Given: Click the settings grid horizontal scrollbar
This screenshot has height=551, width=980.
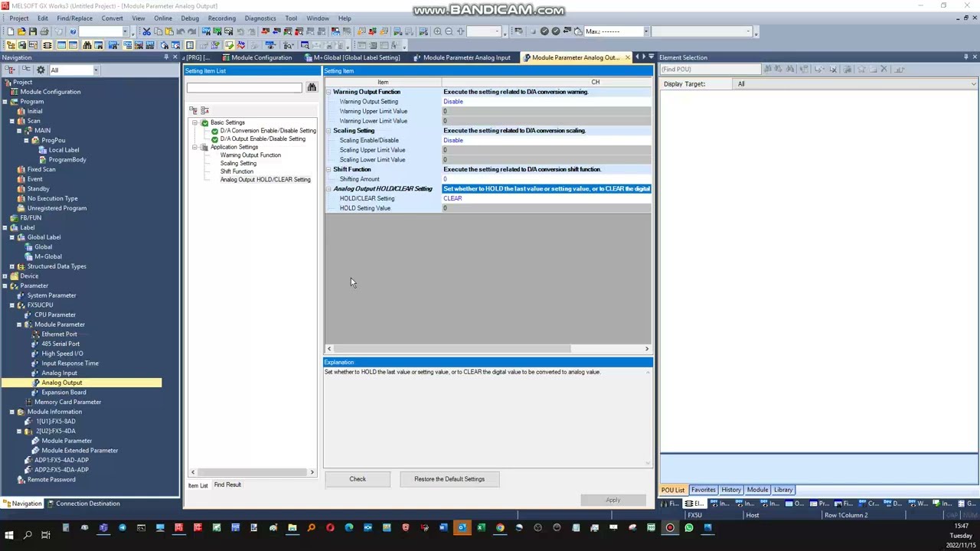Looking at the screenshot, I should coord(451,349).
